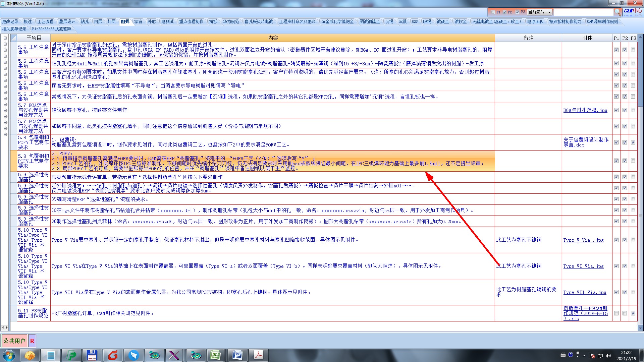This screenshot has height=362, width=644.
Task: Open Type VII Via.jpg attachment
Action: click(x=585, y=292)
